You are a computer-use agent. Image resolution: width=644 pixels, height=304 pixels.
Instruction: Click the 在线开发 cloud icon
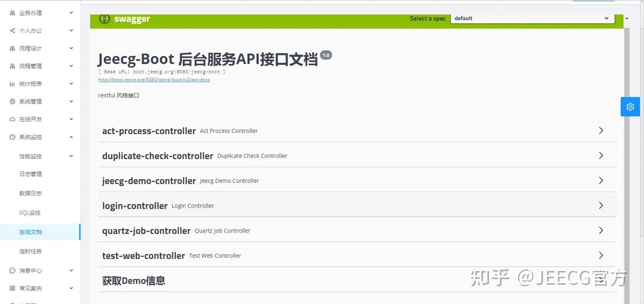click(12, 119)
